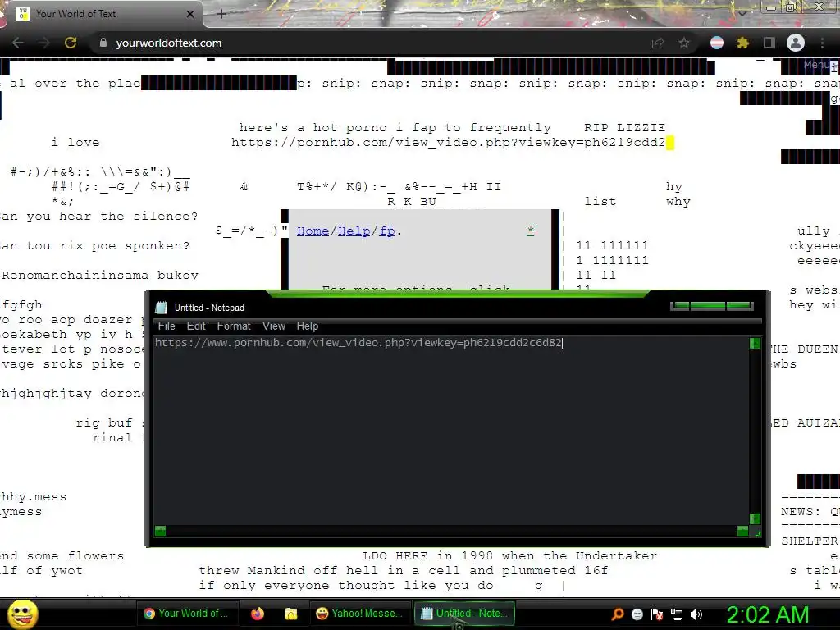Open Notepad's Help menu
The height and width of the screenshot is (630, 840).
(308, 326)
